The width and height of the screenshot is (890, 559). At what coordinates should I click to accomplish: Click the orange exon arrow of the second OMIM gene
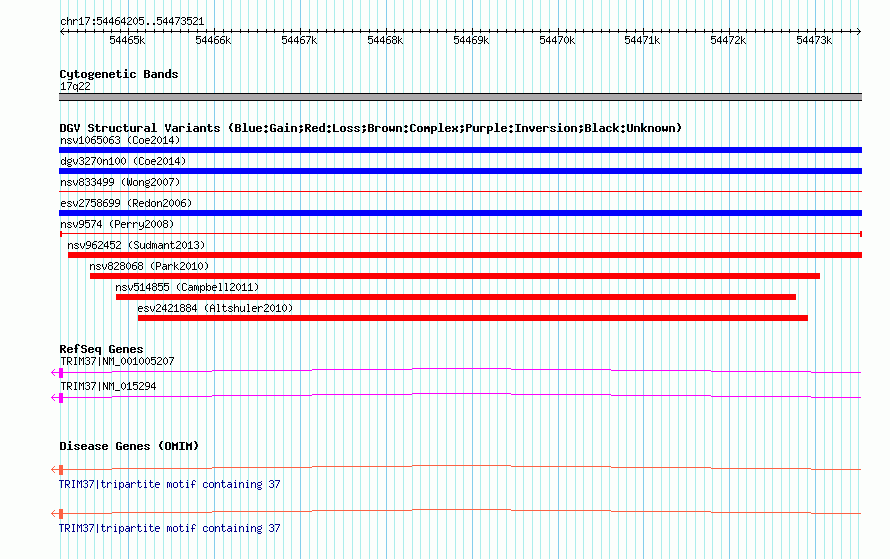click(x=57, y=514)
